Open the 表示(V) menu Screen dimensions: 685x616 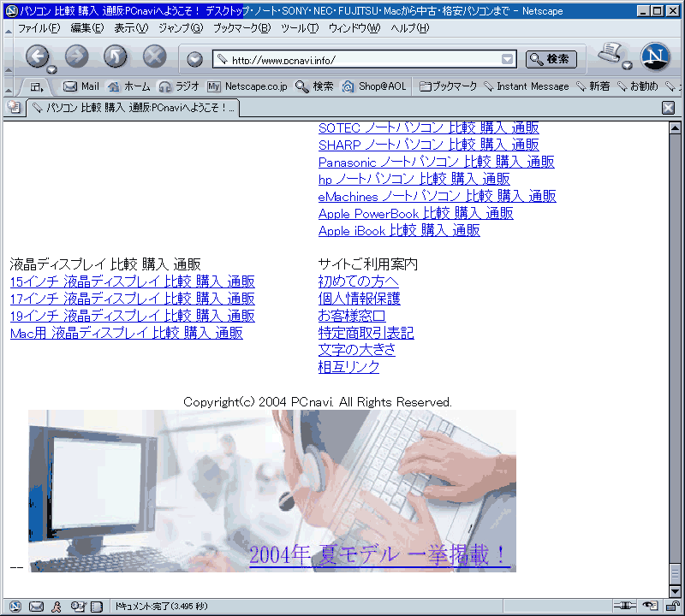131,28
